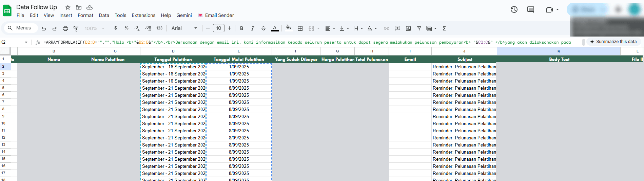Open the Edit menu

click(34, 15)
